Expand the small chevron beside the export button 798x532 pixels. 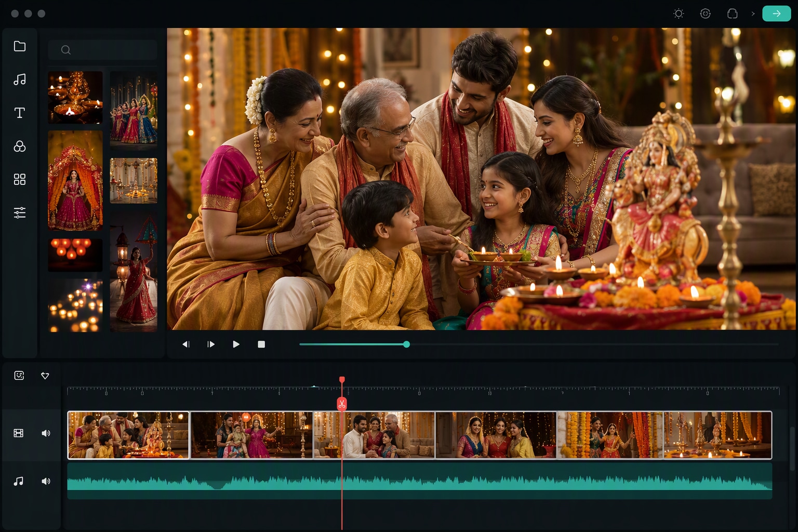753,14
